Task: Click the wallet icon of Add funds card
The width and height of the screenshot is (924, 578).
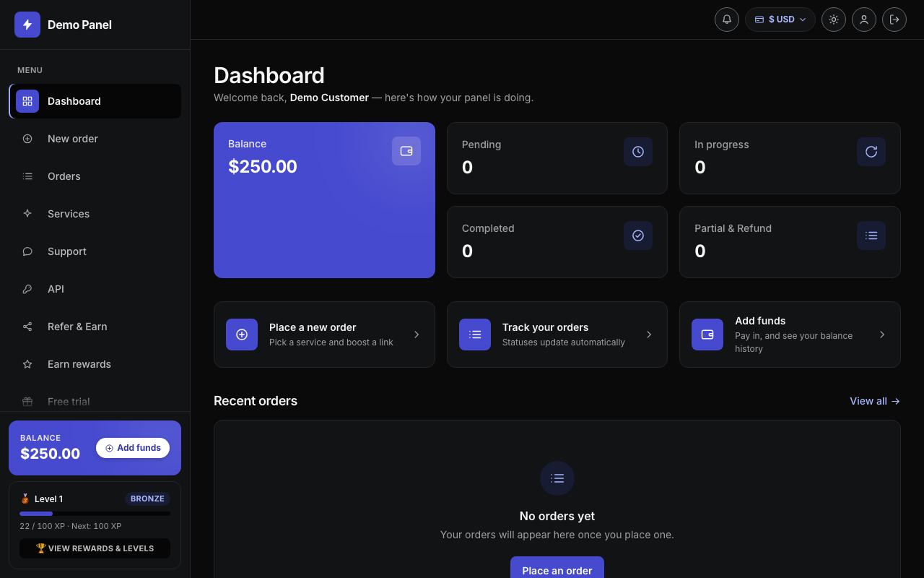Action: (x=707, y=335)
